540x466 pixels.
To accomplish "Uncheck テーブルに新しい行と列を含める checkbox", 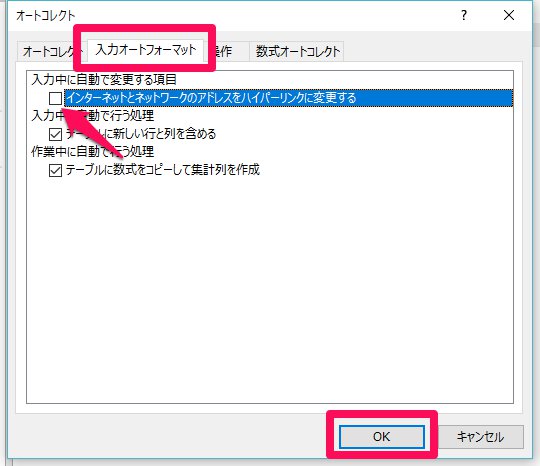I will 55,134.
